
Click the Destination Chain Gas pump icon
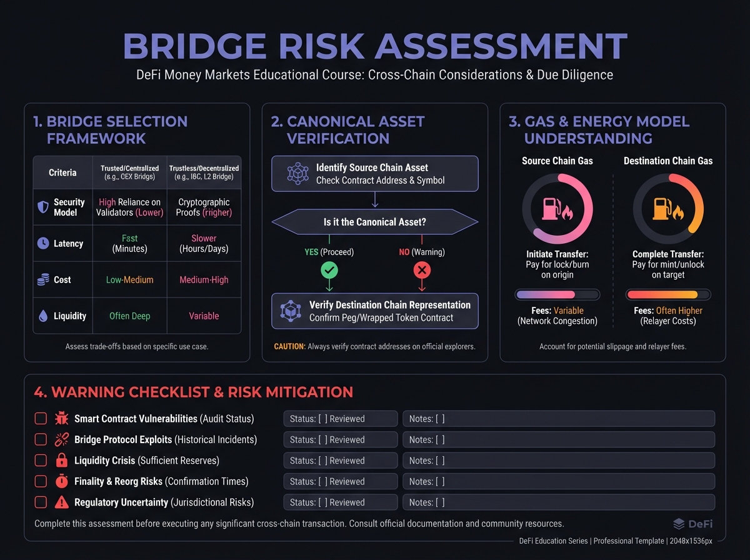coord(667,209)
